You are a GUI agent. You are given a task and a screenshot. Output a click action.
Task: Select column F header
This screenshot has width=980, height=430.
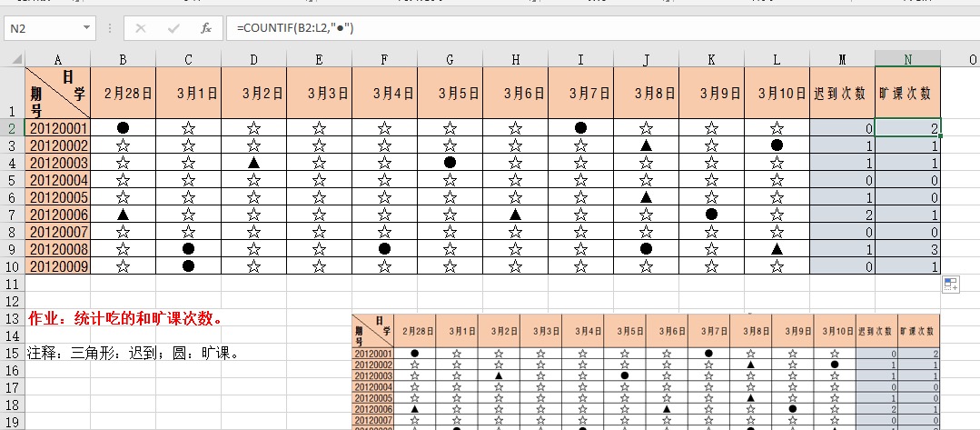coord(384,59)
